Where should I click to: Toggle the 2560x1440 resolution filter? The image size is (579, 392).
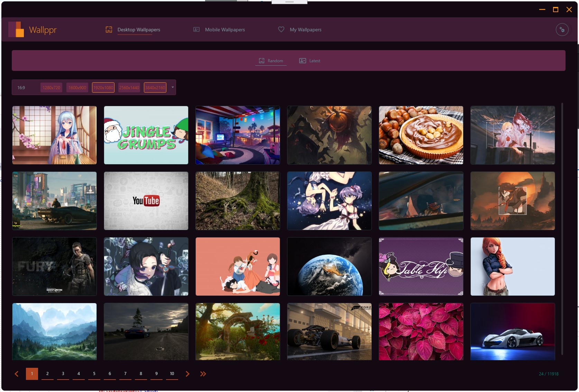pyautogui.click(x=129, y=88)
